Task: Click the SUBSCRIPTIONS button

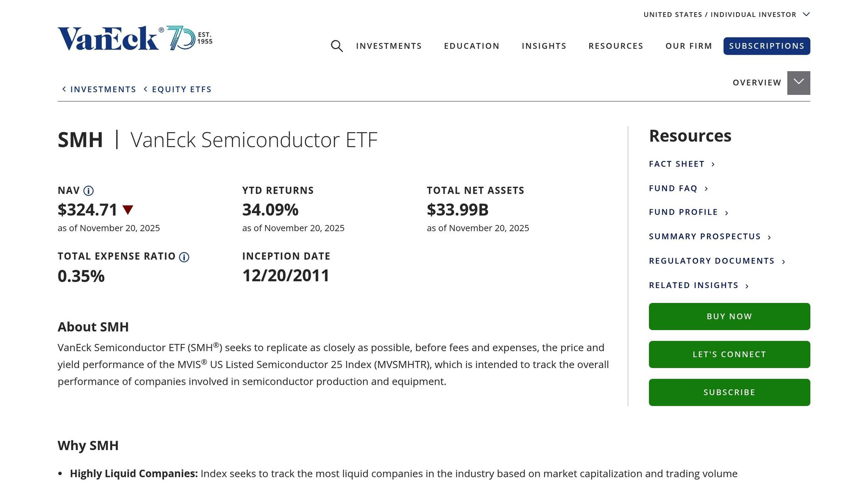Action: point(766,46)
